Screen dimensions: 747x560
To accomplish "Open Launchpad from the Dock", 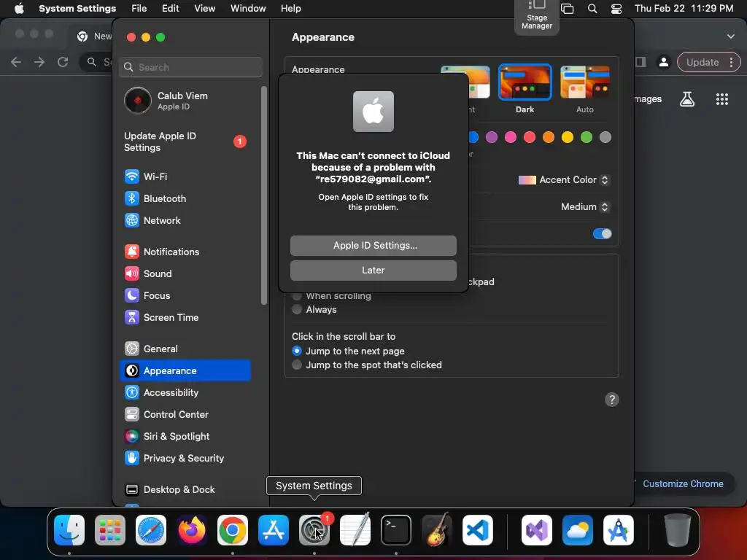I will [110, 530].
